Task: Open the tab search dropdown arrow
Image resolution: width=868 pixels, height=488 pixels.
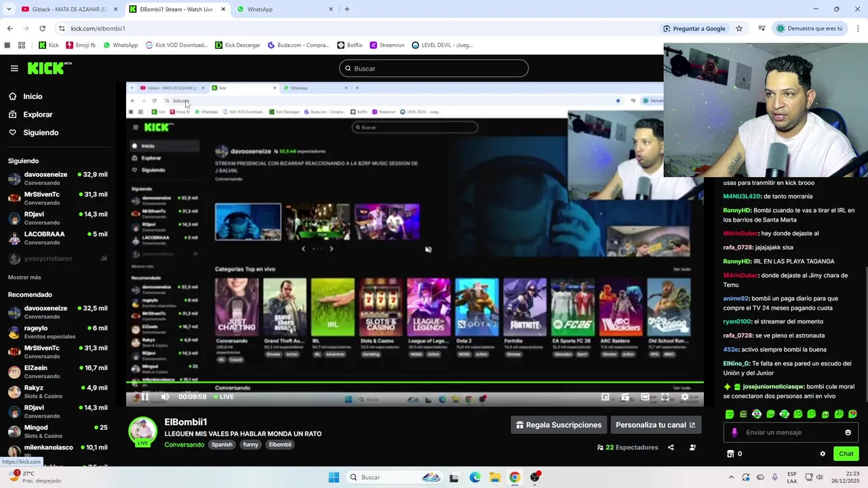Action: click(9, 9)
